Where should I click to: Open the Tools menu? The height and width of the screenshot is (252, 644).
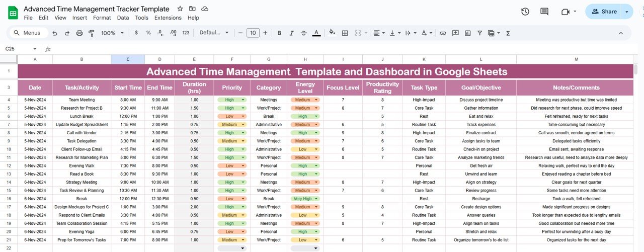pos(142,18)
